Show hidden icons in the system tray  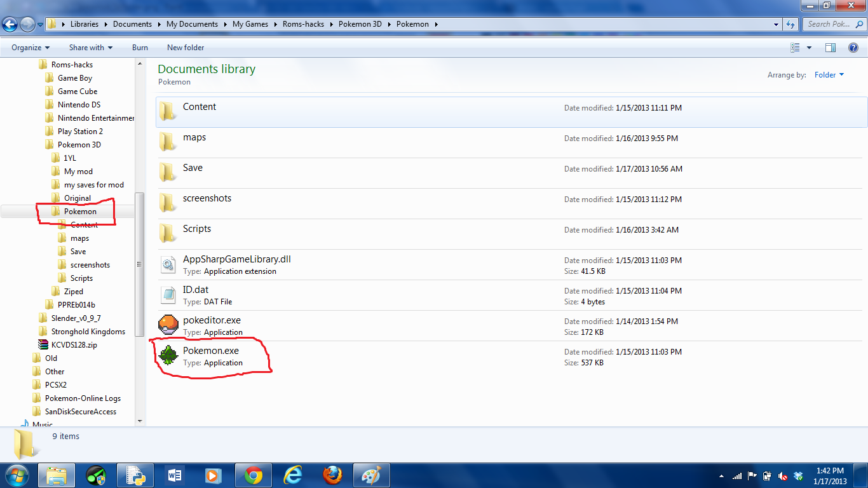pyautogui.click(x=721, y=475)
